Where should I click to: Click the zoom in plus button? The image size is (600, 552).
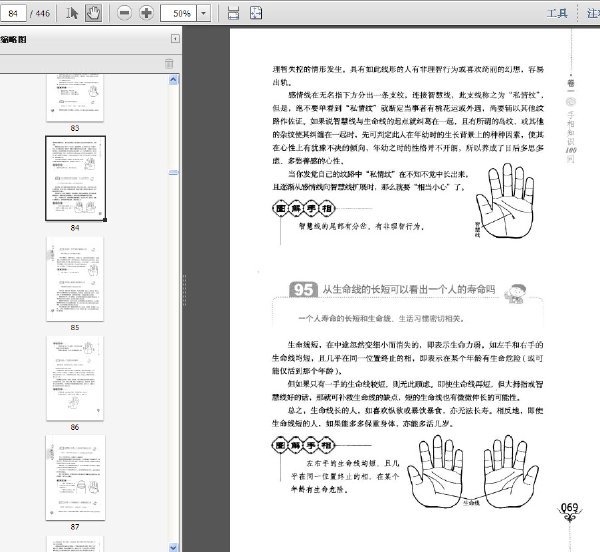146,13
